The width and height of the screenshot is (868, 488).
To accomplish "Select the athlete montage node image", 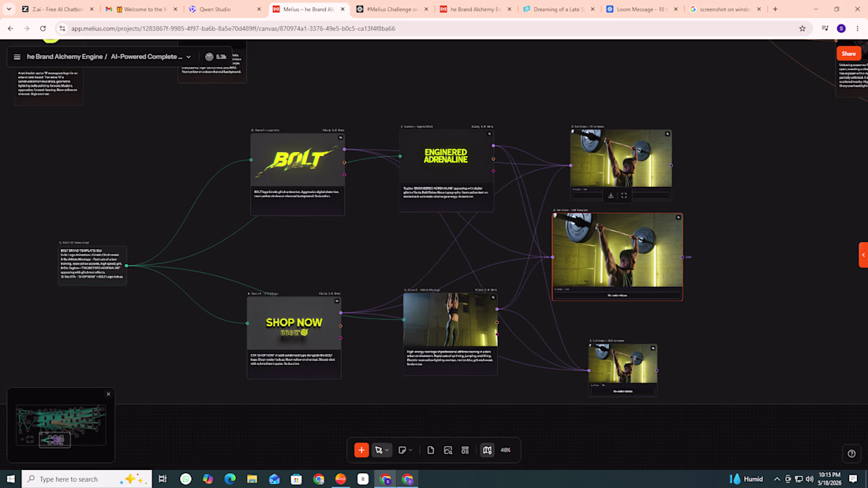I will [450, 319].
